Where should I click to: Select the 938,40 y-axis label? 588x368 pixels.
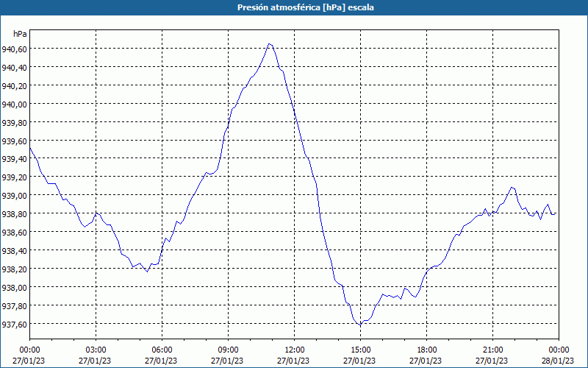tap(14, 250)
